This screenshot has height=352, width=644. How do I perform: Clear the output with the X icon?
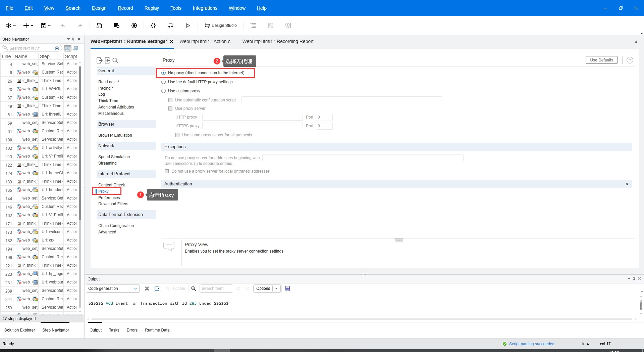147,289
